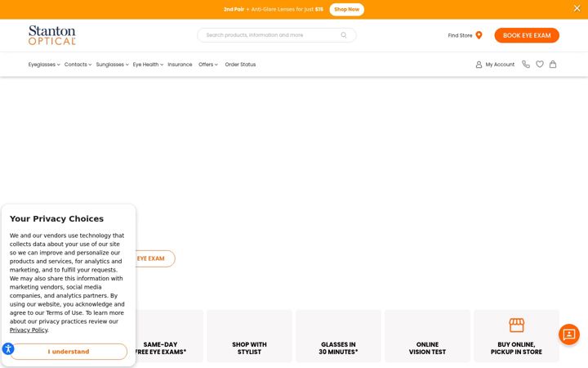Expand the Sunglasses menu
The width and height of the screenshot is (588, 368).
tap(112, 65)
